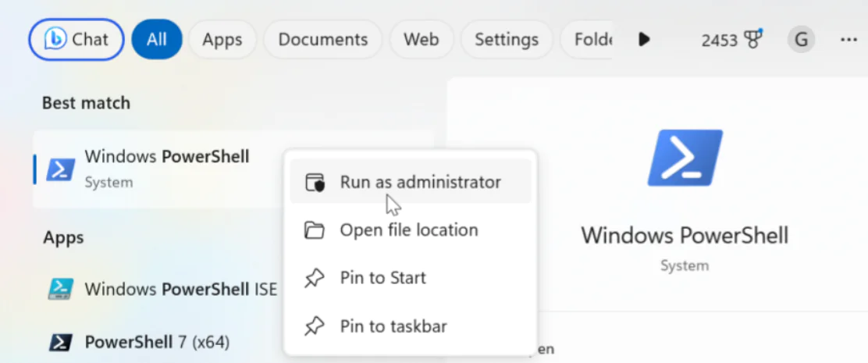Click the Windows PowerShell ISE icon

coord(61,289)
